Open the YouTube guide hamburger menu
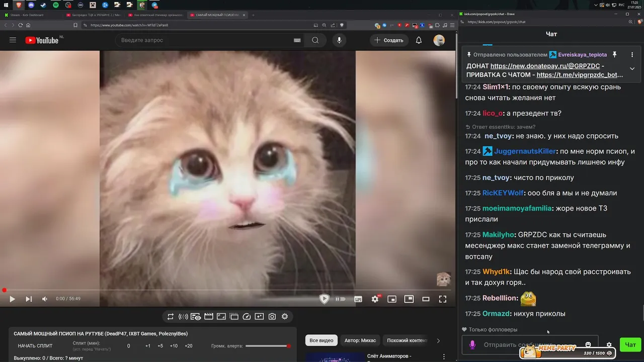 coord(13,40)
